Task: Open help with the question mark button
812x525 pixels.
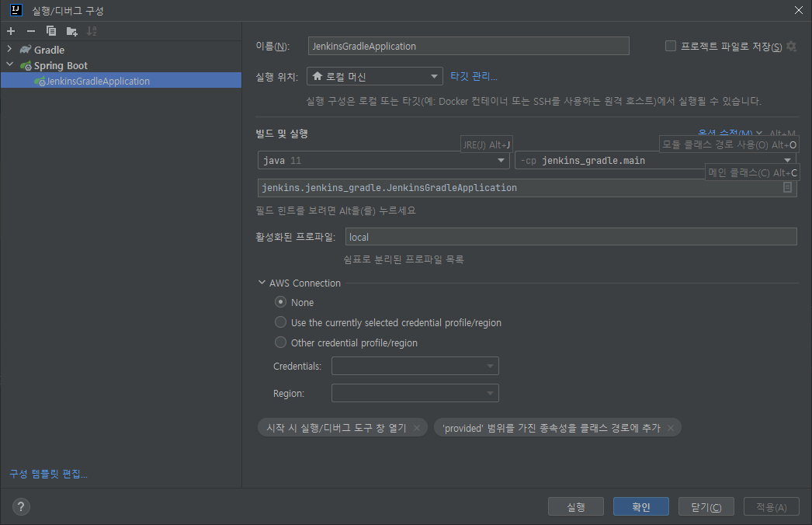Action: [21, 506]
